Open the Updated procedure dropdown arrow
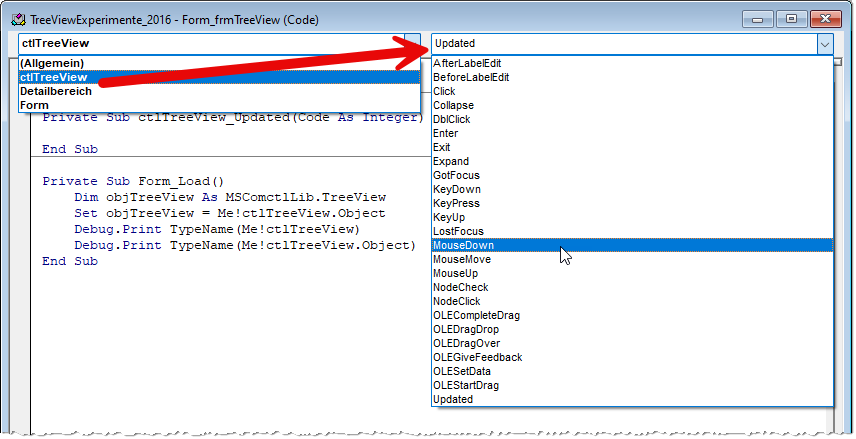Image resolution: width=856 pixels, height=439 pixels. coord(825,44)
